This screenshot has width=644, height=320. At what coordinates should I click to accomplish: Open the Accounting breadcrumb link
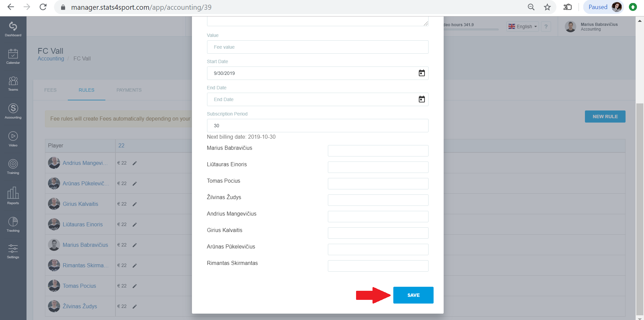click(51, 58)
